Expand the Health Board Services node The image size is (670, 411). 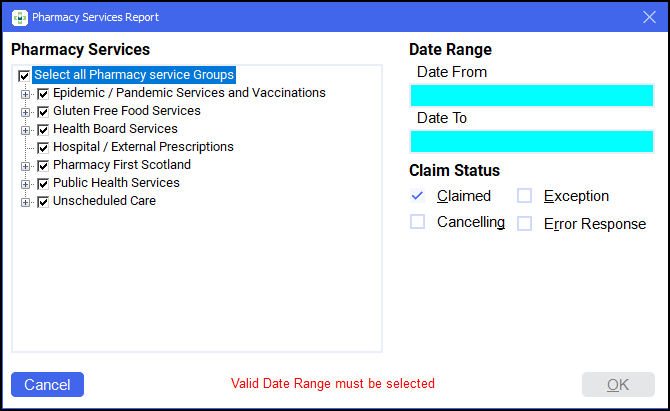pos(26,129)
